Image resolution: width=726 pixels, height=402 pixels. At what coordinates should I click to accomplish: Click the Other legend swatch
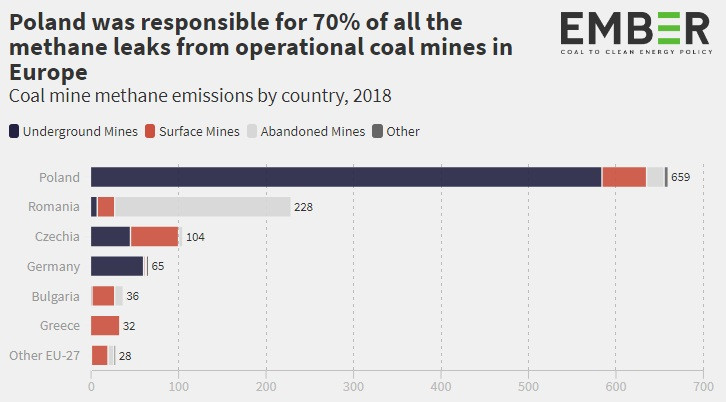[x=377, y=131]
